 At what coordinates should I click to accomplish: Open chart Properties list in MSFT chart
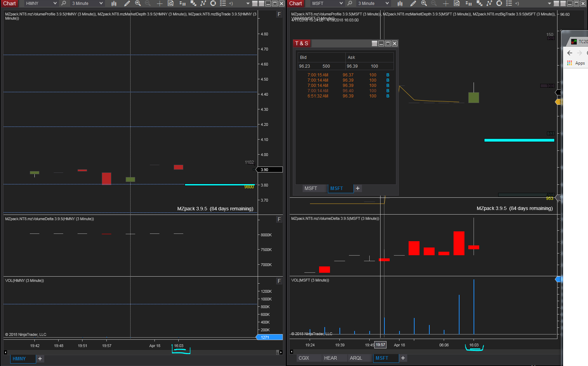[x=509, y=3]
